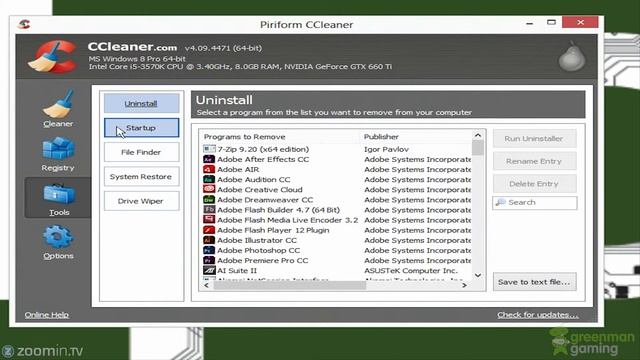Select the Adobe Photoshop CC icon
The width and height of the screenshot is (640, 360).
(x=209, y=250)
